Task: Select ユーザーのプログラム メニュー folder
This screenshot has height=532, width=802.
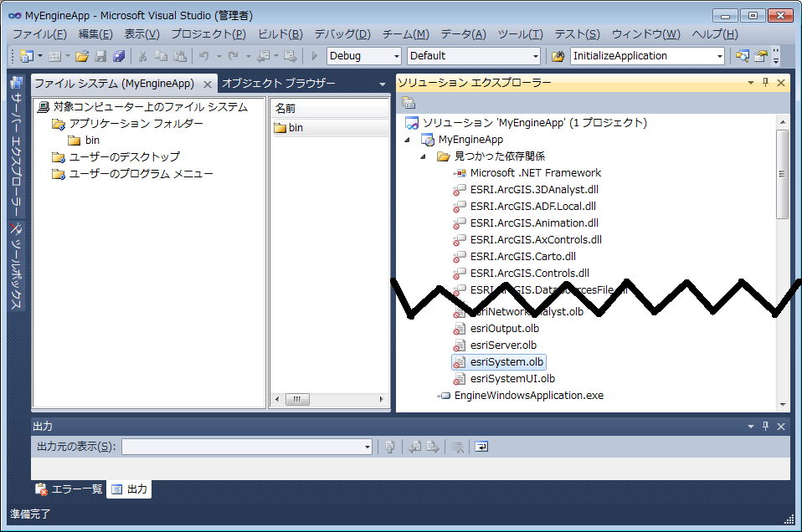Action: 141,174
